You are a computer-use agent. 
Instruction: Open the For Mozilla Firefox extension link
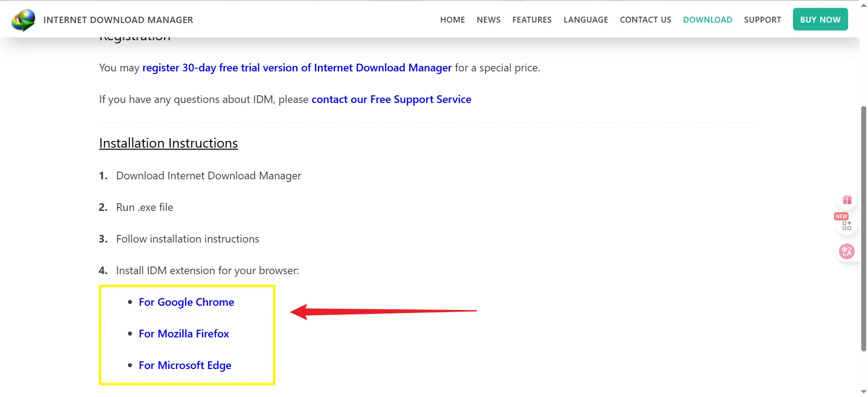point(184,334)
